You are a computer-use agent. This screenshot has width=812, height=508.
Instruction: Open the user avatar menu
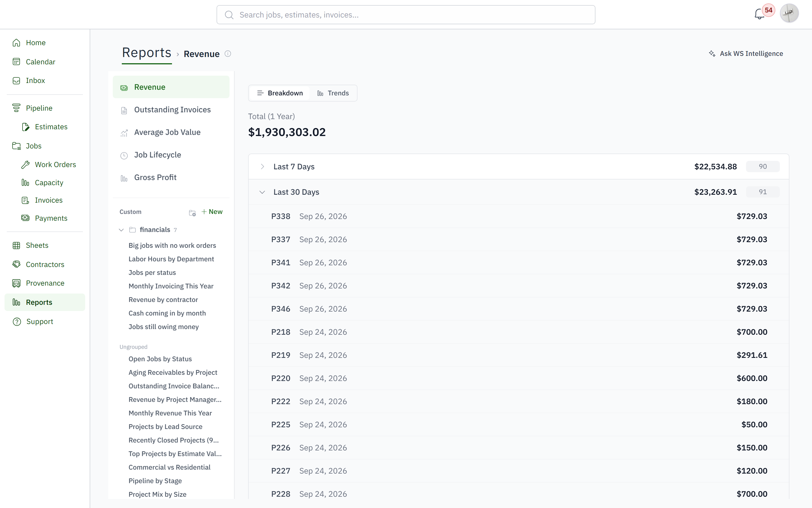789,14
